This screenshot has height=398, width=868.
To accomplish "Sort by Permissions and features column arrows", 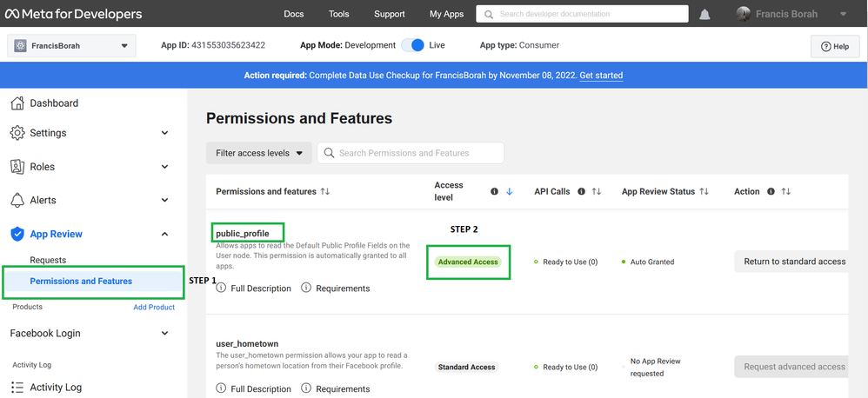I will coord(325,191).
